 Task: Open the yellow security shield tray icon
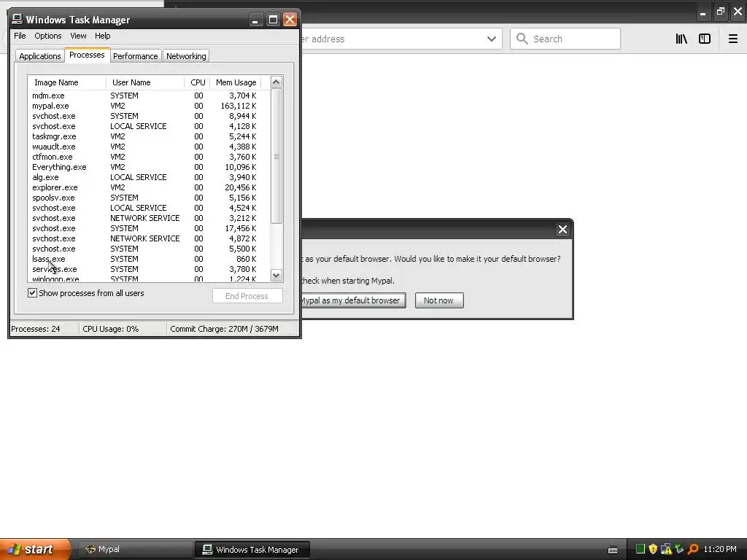[653, 549]
